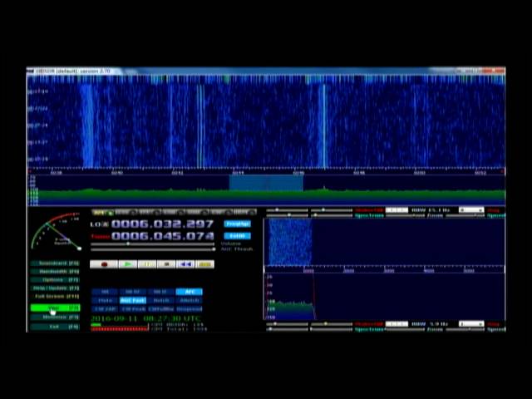Click the green play button
Image resolution: width=532 pixels, height=399 pixels.
(x=128, y=264)
